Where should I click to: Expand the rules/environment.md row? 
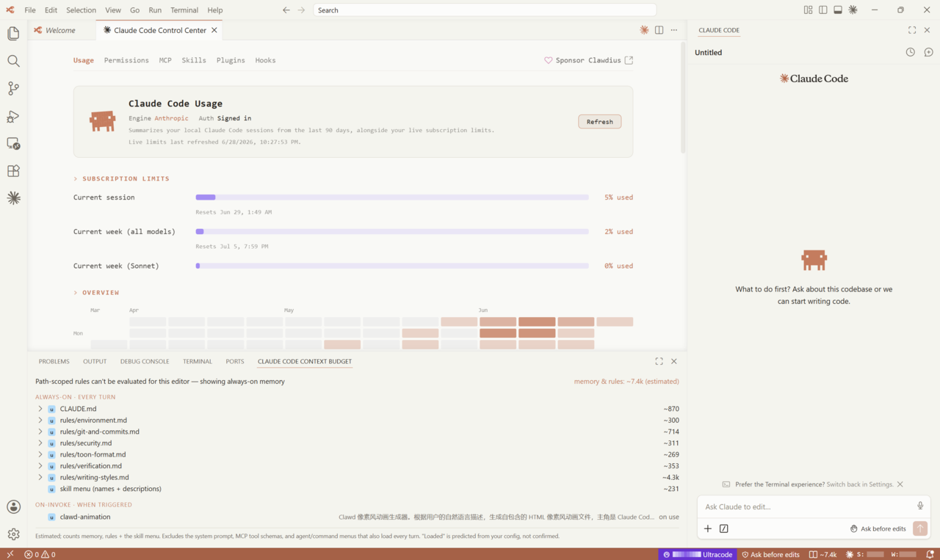[40, 421]
